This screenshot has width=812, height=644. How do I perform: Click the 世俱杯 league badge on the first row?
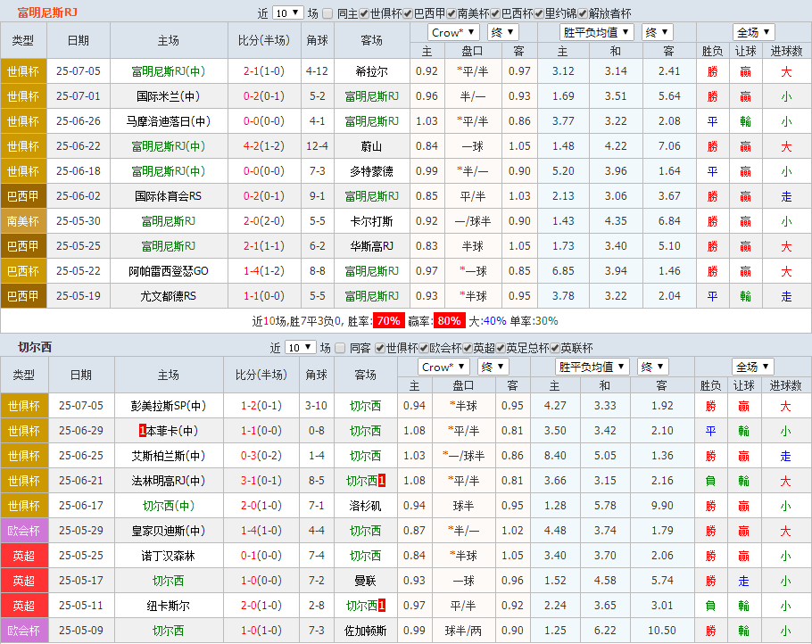pos(23,71)
